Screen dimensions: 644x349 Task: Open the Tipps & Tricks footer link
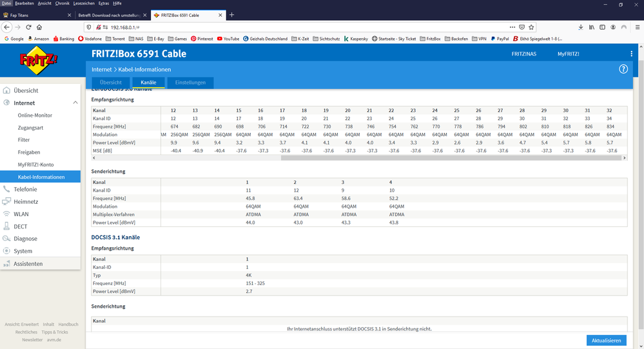(55, 332)
